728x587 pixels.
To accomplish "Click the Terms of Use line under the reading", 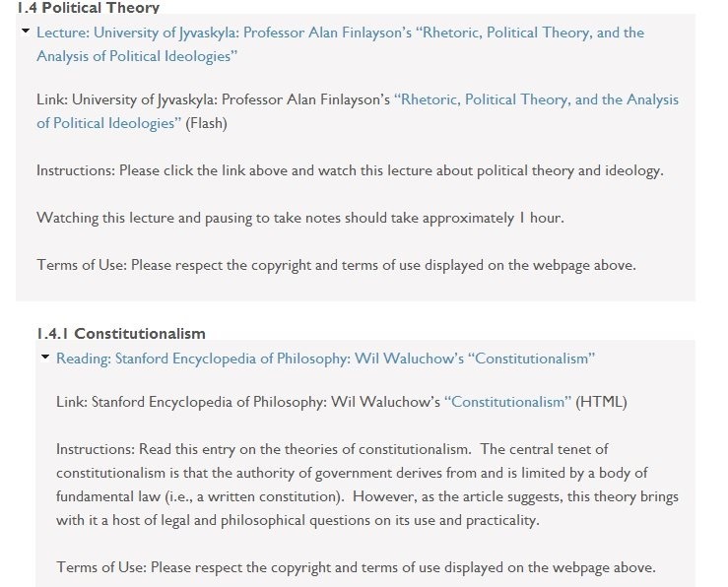I will click(356, 567).
